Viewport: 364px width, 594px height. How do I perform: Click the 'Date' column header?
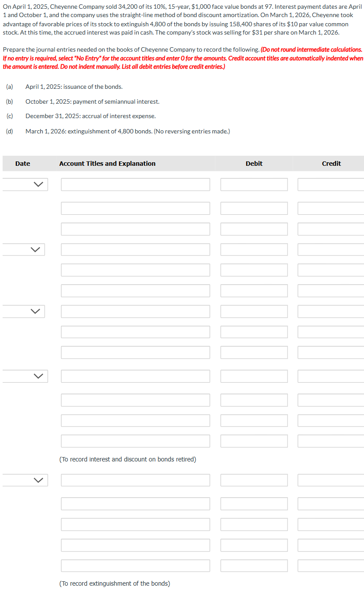tap(23, 164)
